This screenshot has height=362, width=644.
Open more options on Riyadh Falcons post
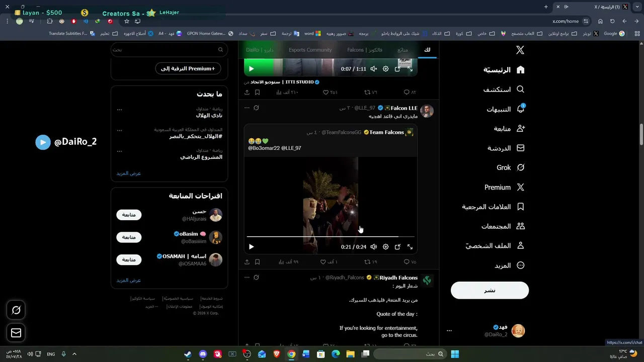[247, 278]
